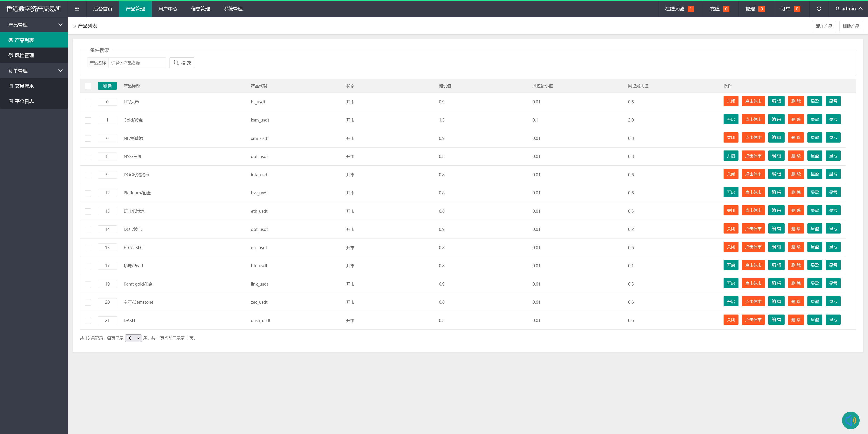
Task: Click the refresh icon in top bar
Action: pos(818,9)
